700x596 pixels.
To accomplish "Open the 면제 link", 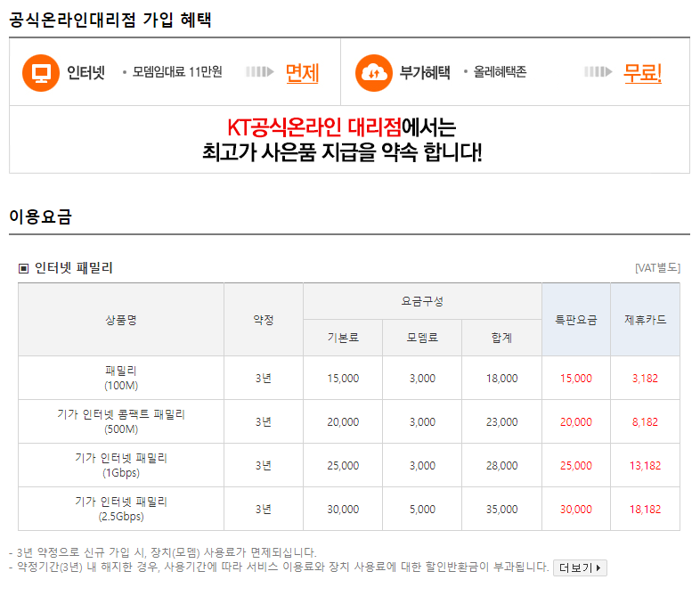I will pyautogui.click(x=302, y=73).
